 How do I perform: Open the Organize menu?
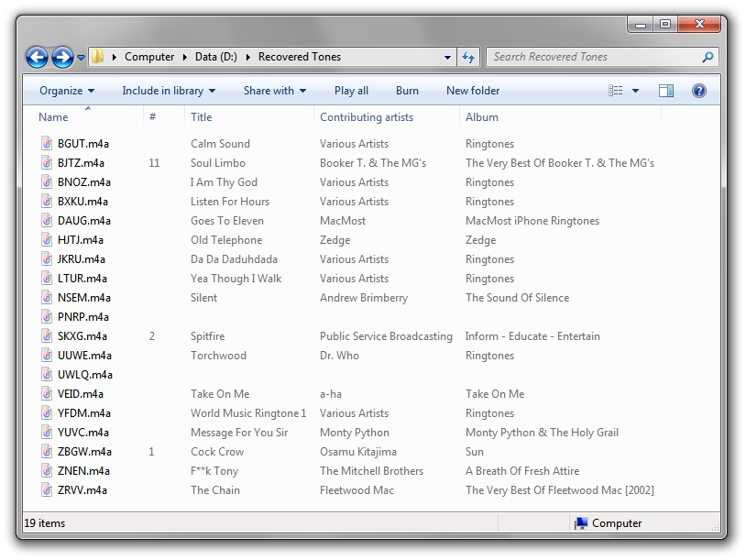(67, 91)
